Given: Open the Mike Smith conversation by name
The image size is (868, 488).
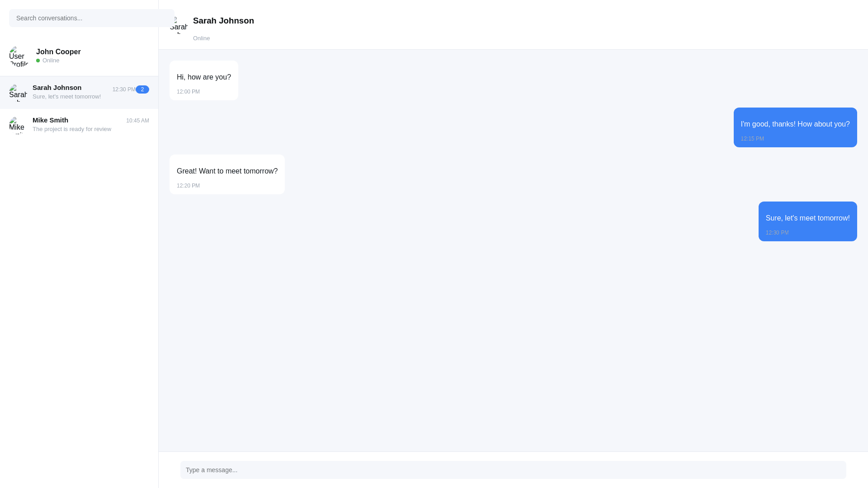Looking at the screenshot, I should point(50,120).
